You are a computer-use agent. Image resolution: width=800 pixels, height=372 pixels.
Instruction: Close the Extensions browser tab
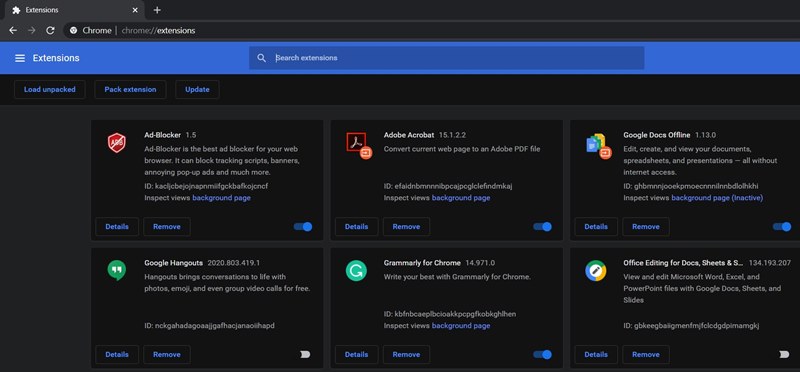pyautogui.click(x=135, y=10)
